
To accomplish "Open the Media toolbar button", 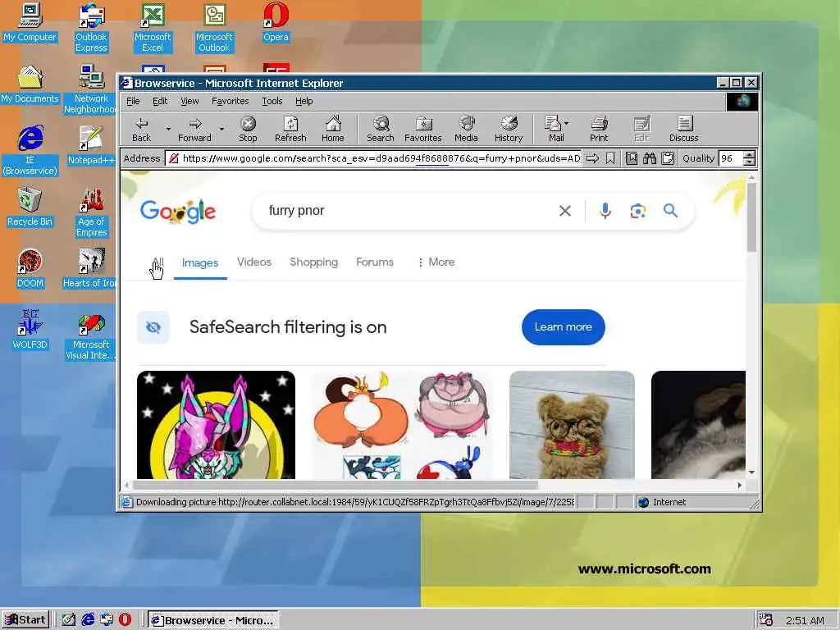I will [x=466, y=129].
